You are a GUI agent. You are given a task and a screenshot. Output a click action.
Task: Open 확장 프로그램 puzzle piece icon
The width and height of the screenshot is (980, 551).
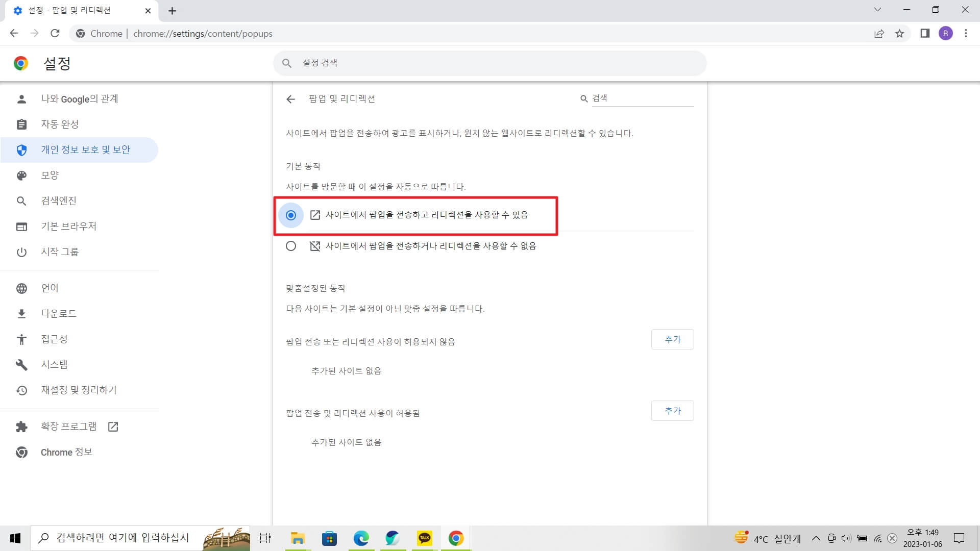pyautogui.click(x=21, y=427)
